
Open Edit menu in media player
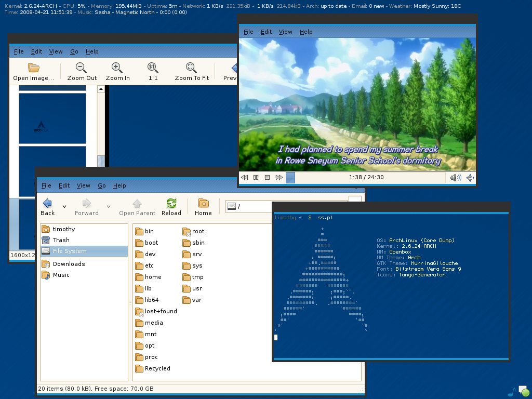pos(266,32)
